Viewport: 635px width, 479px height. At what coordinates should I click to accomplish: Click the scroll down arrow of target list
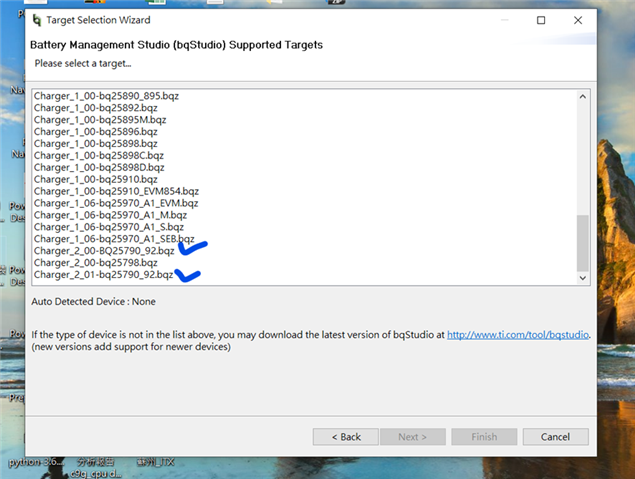583,278
